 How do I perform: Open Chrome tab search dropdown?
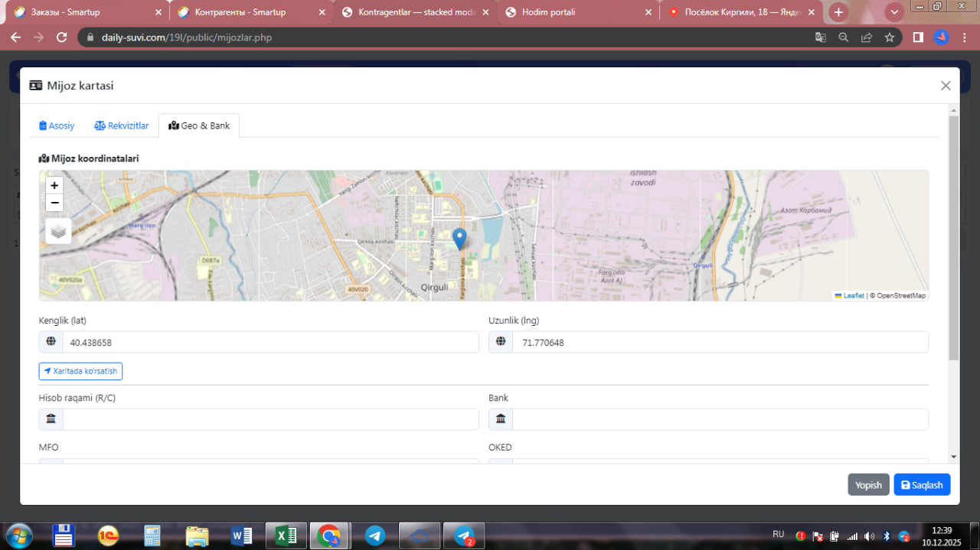[x=894, y=12]
